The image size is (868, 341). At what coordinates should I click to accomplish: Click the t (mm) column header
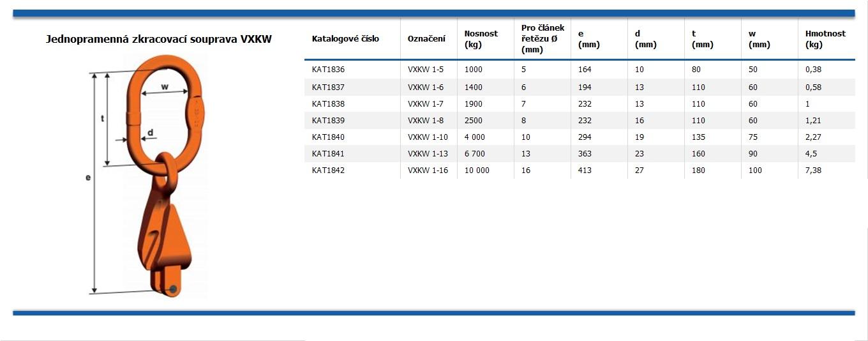point(702,39)
